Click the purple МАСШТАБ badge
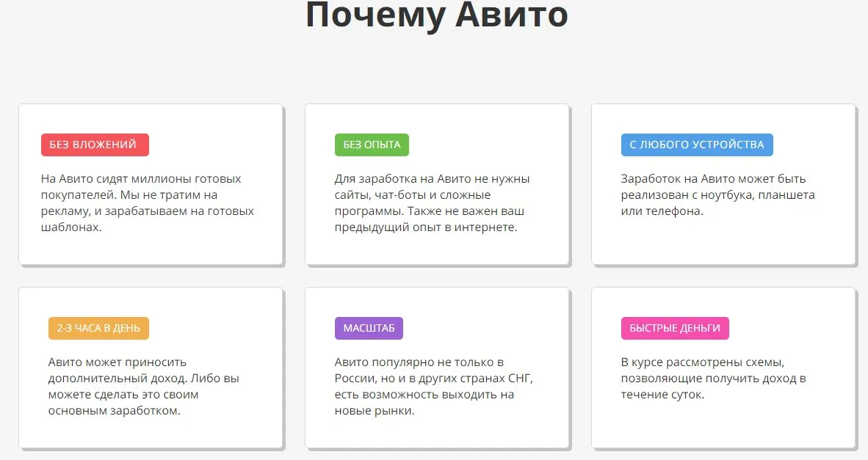This screenshot has width=868, height=460. pos(369,328)
